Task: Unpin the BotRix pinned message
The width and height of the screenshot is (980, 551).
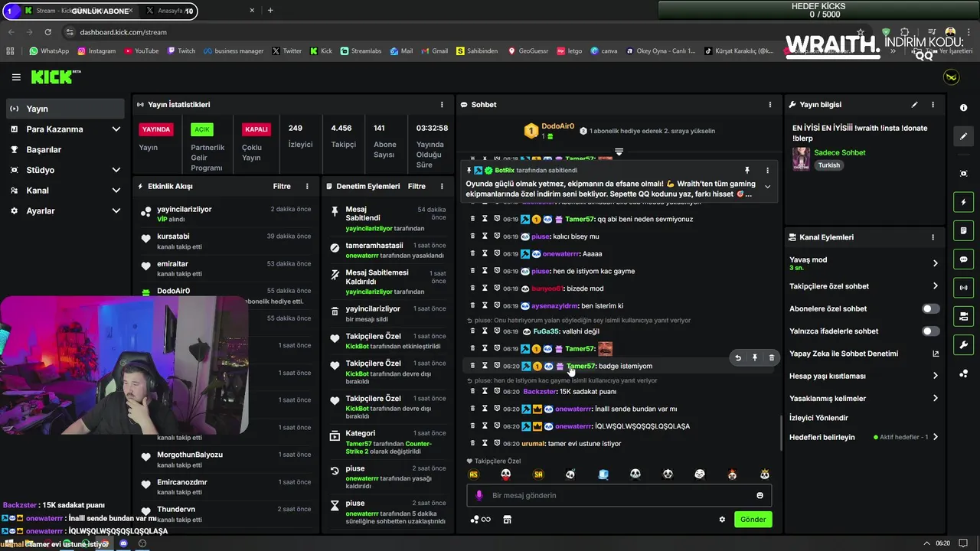Action: [x=747, y=171]
